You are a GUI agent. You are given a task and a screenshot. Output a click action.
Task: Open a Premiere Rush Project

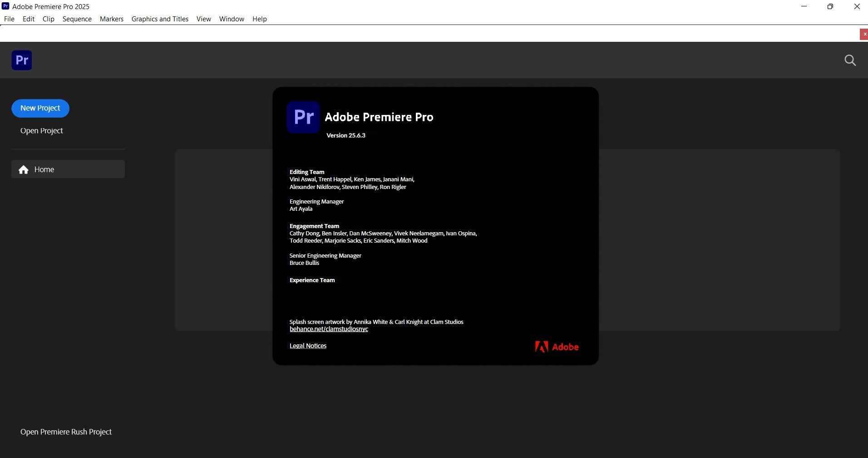pos(65,431)
